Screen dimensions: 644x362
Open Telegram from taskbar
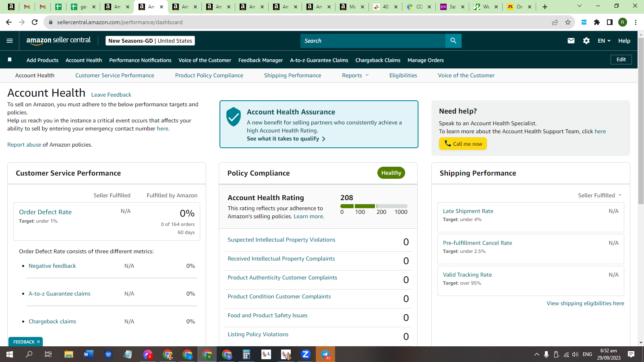tap(325, 354)
